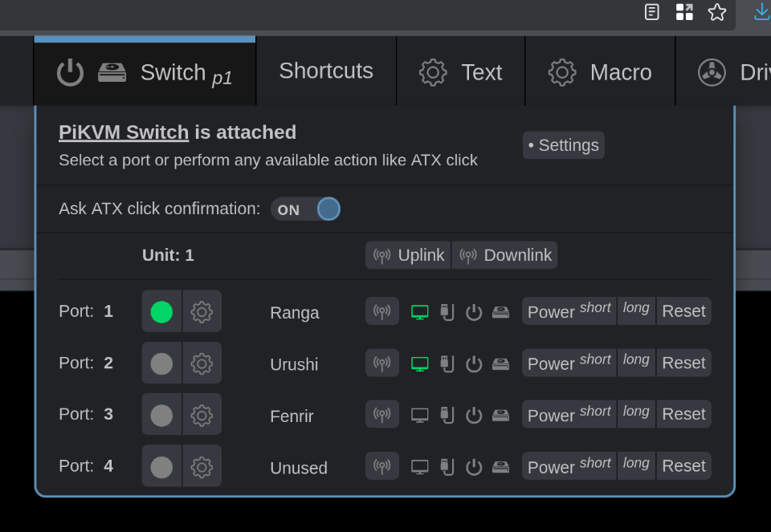Viewport: 771px width, 532px height.
Task: Select Port 3 with its round indicator
Action: point(161,415)
